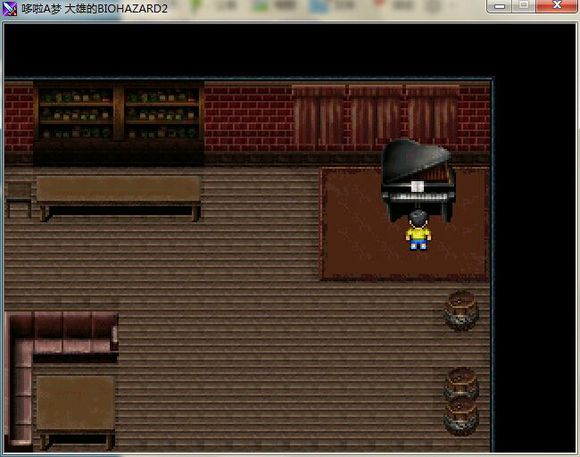Click the topmost barrel on the right
The height and width of the screenshot is (457, 580).
(461, 310)
